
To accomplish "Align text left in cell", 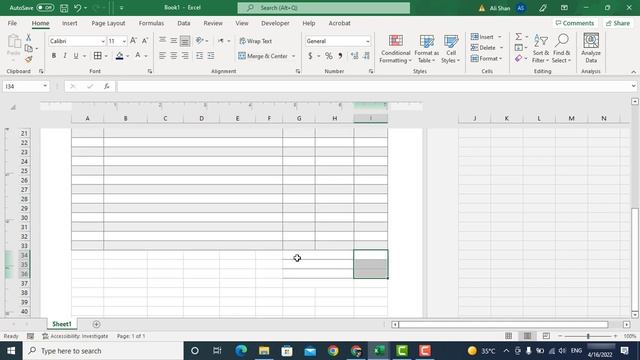I will (x=162, y=56).
